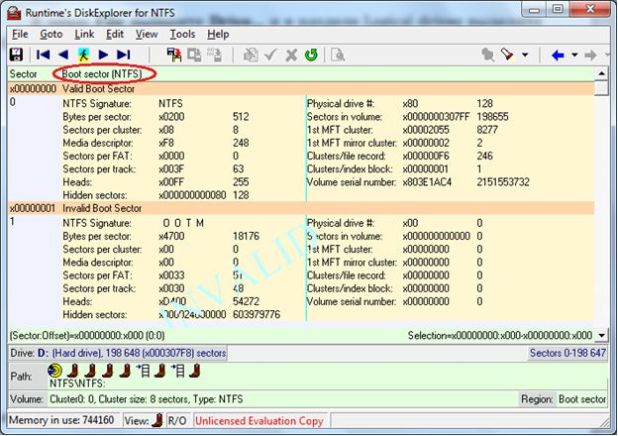This screenshot has width=618, height=436.
Task: Click the NTFS\NTFS: path text
Action: click(77, 383)
